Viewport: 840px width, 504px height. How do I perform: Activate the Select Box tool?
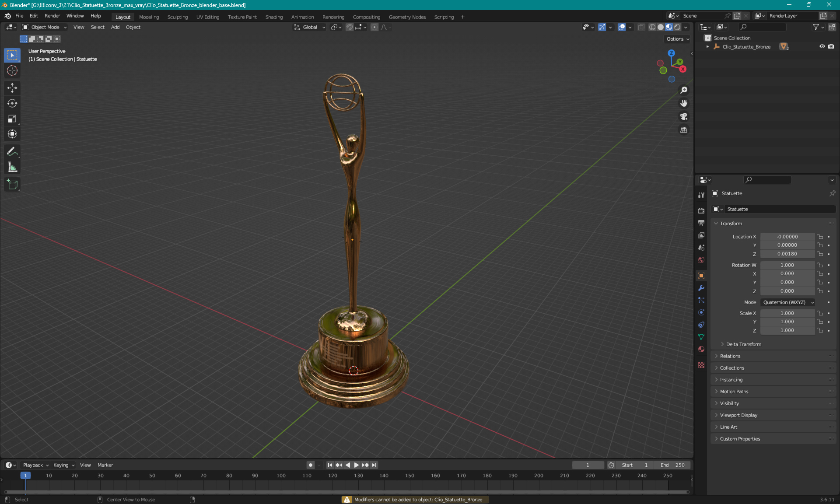click(12, 55)
